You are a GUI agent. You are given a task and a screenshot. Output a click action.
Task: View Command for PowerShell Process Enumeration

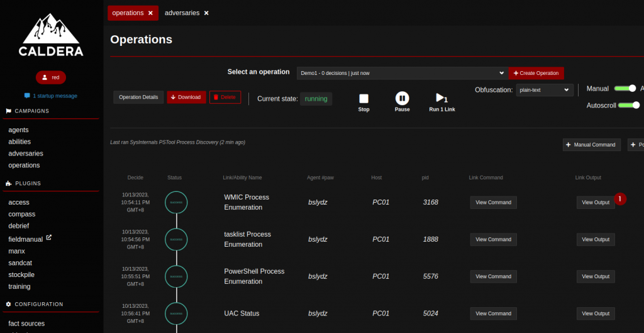[493, 276]
